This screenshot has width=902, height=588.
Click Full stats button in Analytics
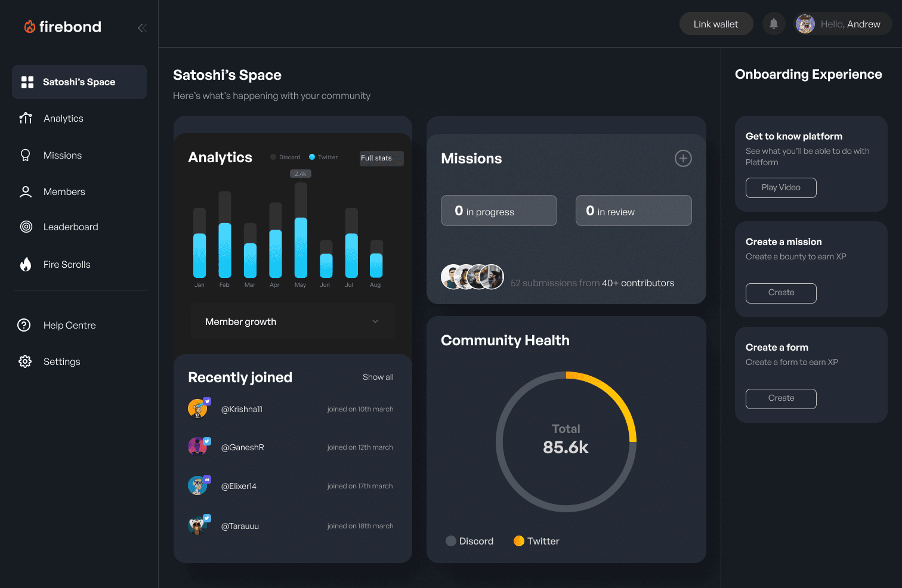point(381,158)
